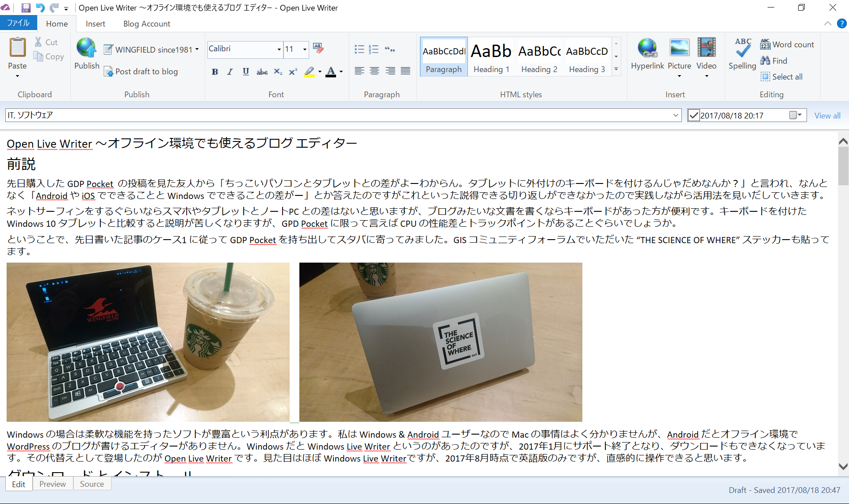Click the yellow highlight color button
Image resolution: width=849 pixels, height=504 pixels.
[309, 72]
